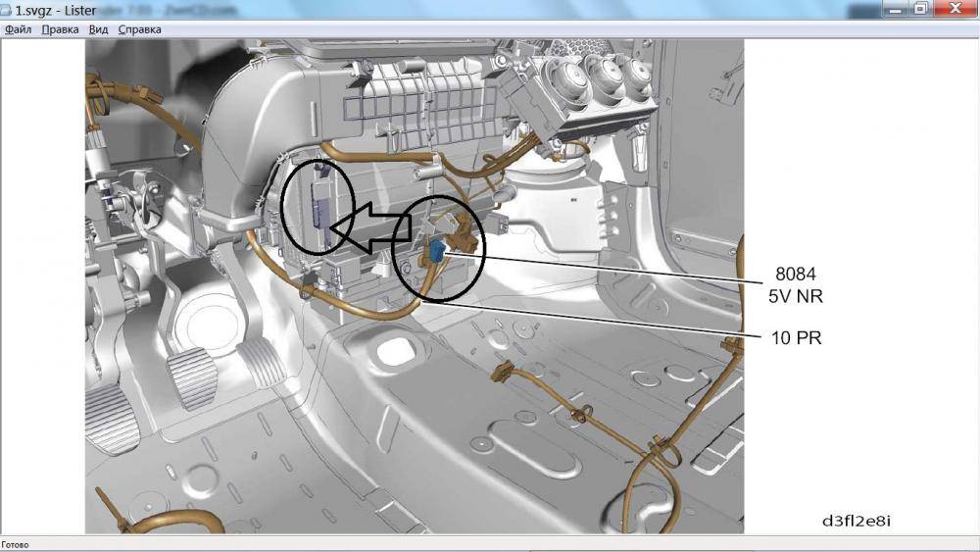Click the 8084 part number label
The image size is (980, 552).
795,275
